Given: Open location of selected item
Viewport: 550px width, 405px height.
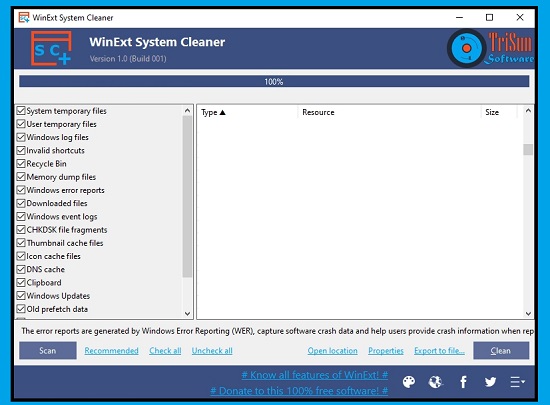Looking at the screenshot, I should pos(333,351).
